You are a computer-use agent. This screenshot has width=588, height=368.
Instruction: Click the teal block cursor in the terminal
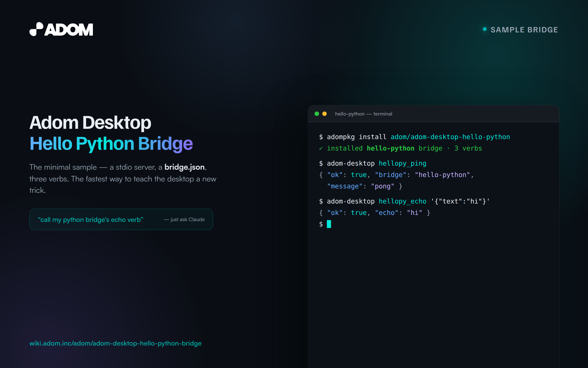point(329,224)
